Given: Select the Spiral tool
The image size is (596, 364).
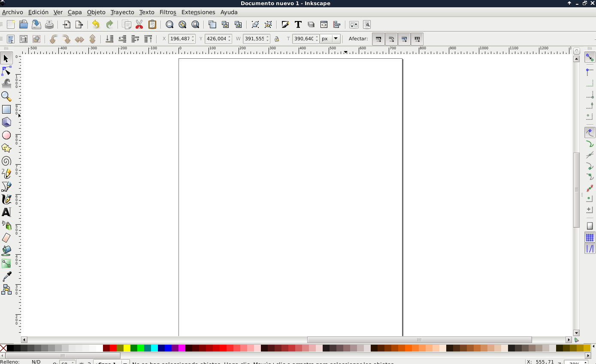Looking at the screenshot, I should coord(6,161).
